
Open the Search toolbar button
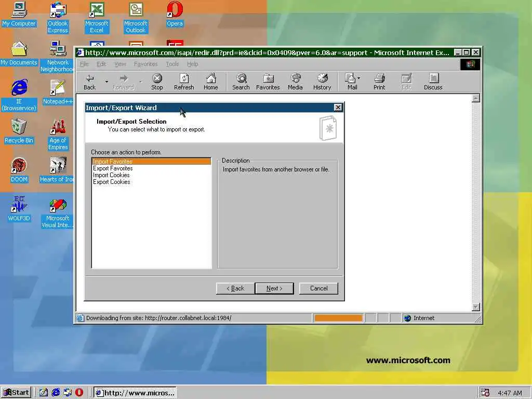241,82
